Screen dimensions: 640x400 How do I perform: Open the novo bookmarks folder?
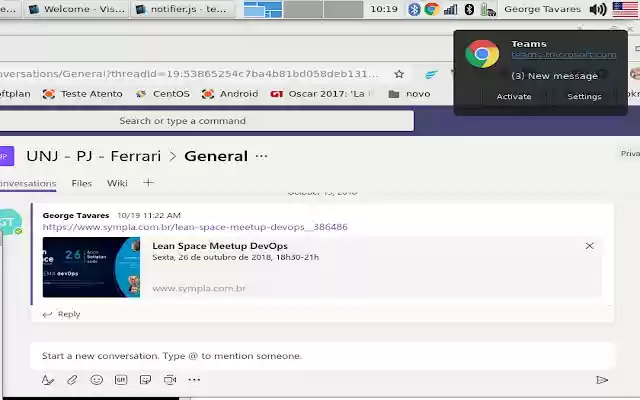coord(409,94)
